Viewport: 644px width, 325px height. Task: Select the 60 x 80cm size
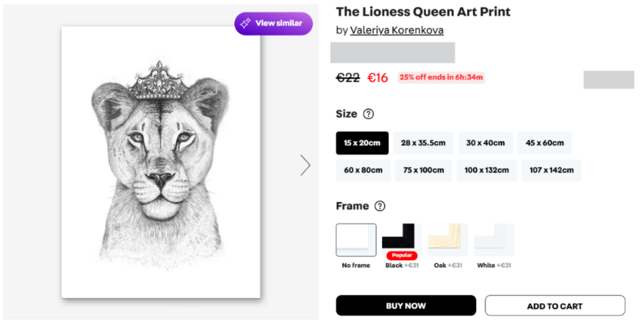pyautogui.click(x=363, y=170)
